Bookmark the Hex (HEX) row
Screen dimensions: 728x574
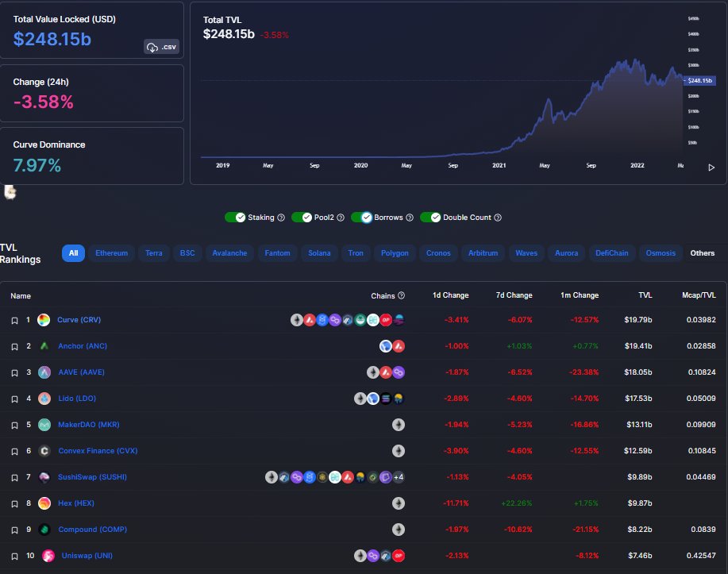coord(15,504)
